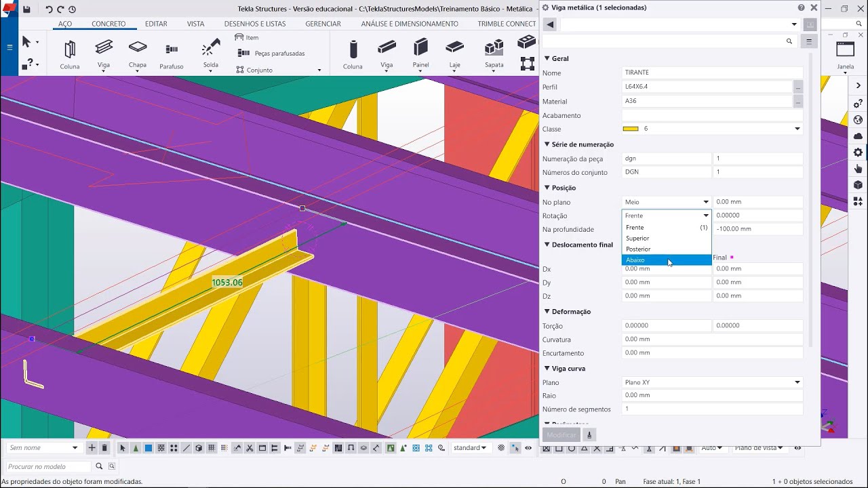Open the globe icon in the side pane
The image size is (868, 488).
[858, 120]
